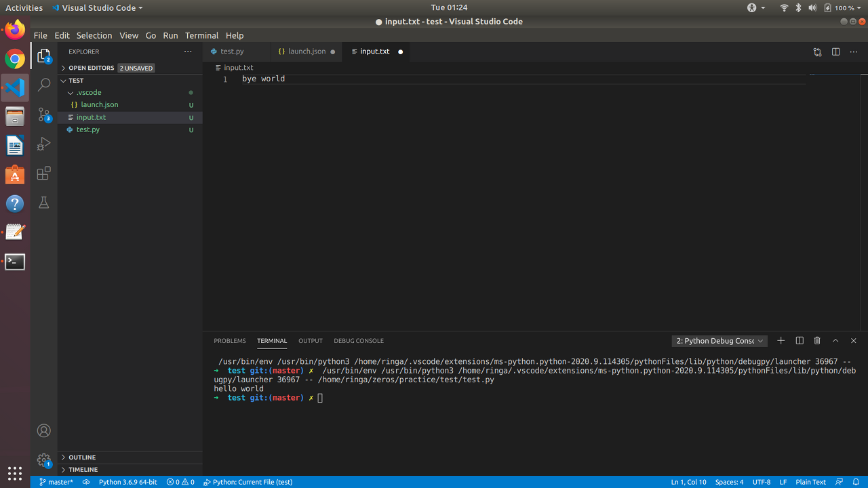Viewport: 868px width, 488px height.
Task: Click the synchronize changes cloud icon
Action: point(86,482)
